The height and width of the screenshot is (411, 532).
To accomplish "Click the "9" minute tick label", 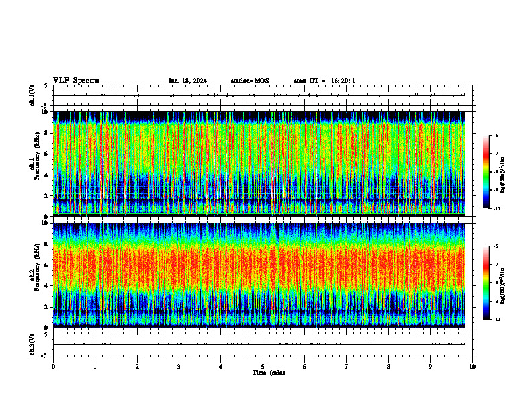I will 430,367.
